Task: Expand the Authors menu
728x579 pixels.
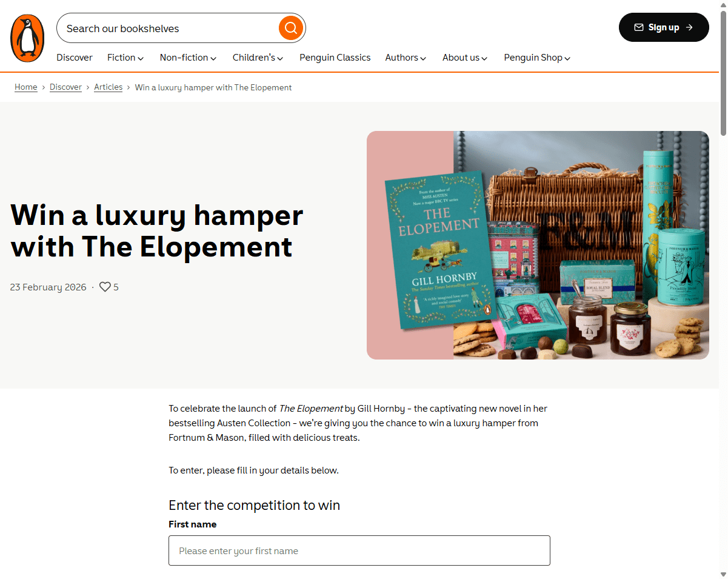Action: coord(406,58)
